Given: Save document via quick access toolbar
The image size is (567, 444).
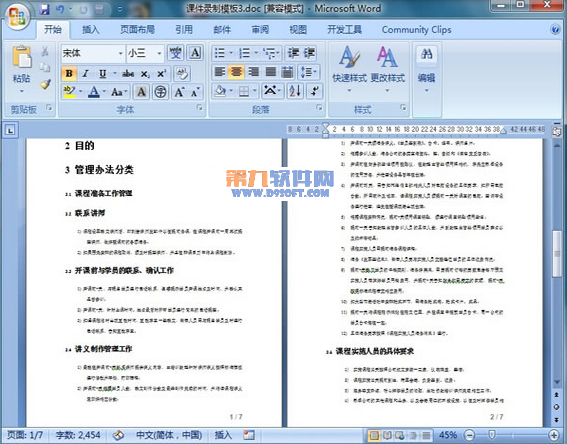Looking at the screenshot, I should click(44, 9).
